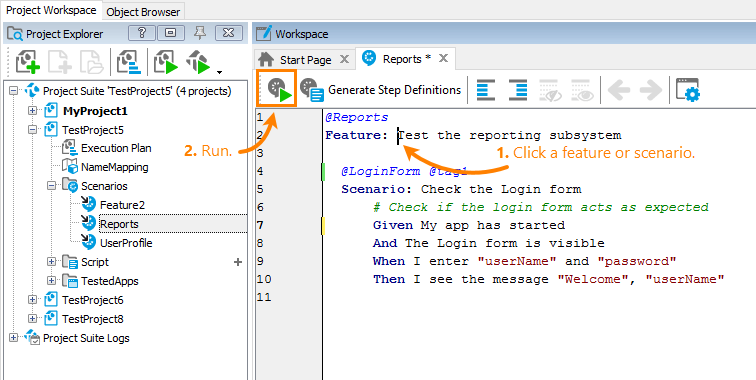The width and height of the screenshot is (756, 380).
Task: Expand the TestedApps folder
Action: (x=51, y=281)
